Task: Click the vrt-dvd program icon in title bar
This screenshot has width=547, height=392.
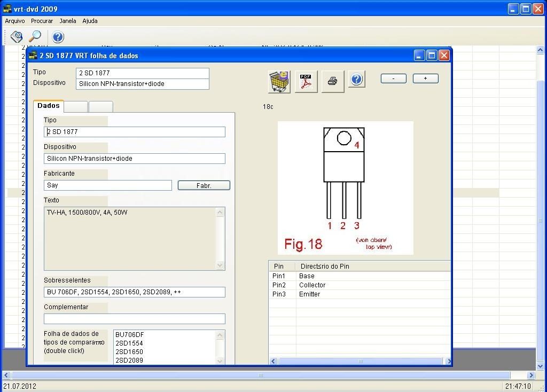Action: click(6, 8)
